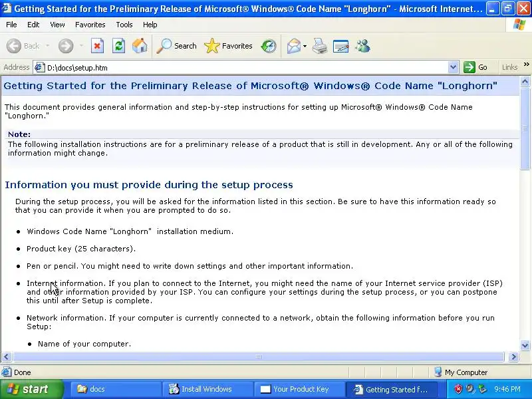Click the horizontal scrollbar left arrow
This screenshot has height=399, width=532.
(7, 356)
